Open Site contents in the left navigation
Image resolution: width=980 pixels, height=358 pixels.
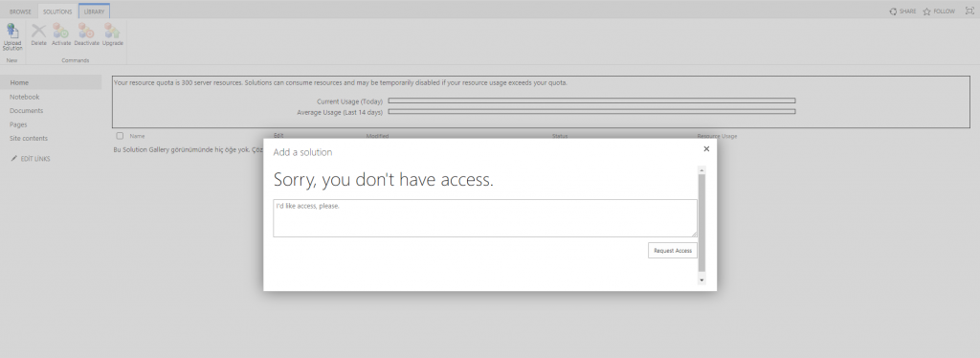29,138
